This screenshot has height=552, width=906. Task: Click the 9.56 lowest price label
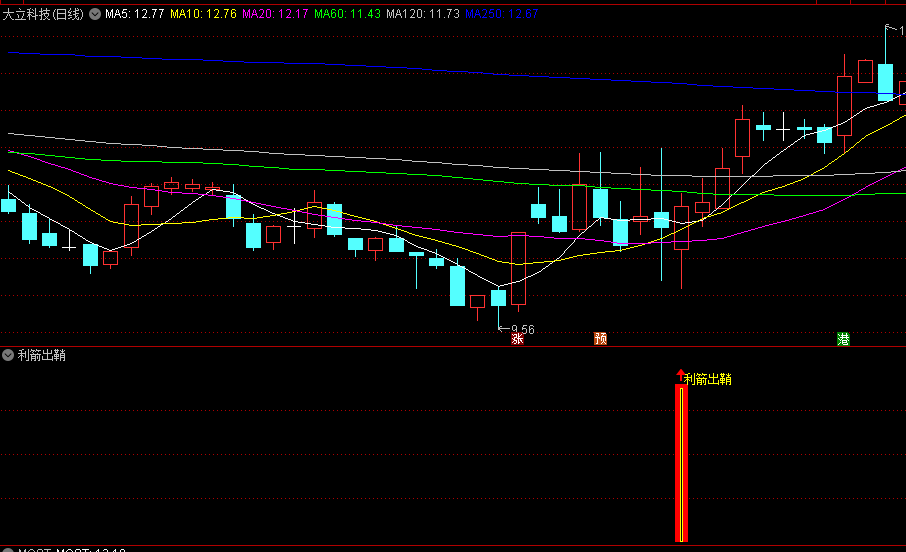tap(523, 329)
